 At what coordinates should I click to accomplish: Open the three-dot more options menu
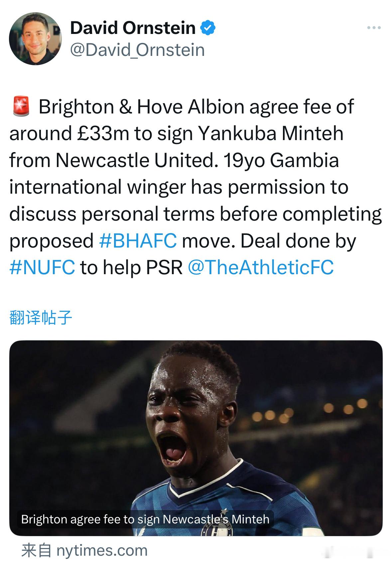point(374,28)
